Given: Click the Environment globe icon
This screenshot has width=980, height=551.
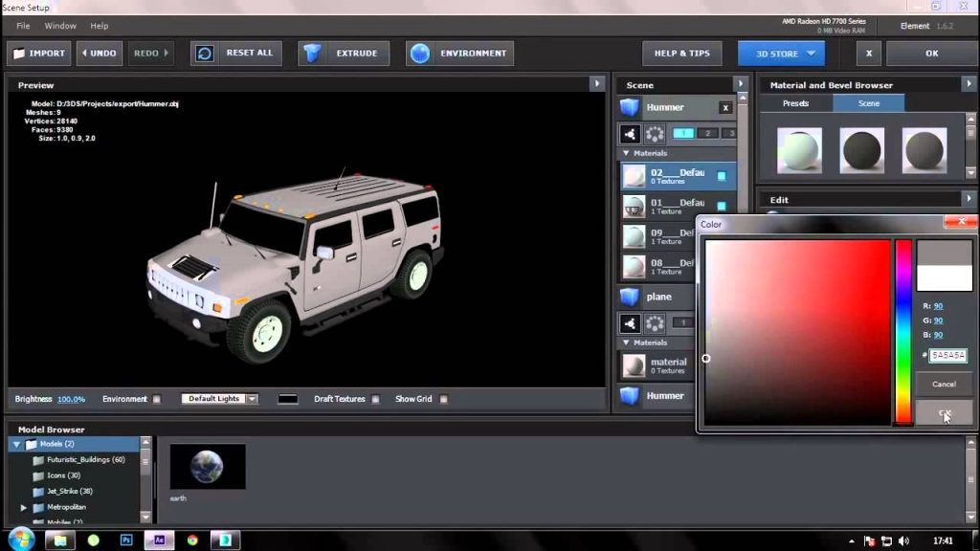Looking at the screenshot, I should (x=420, y=54).
